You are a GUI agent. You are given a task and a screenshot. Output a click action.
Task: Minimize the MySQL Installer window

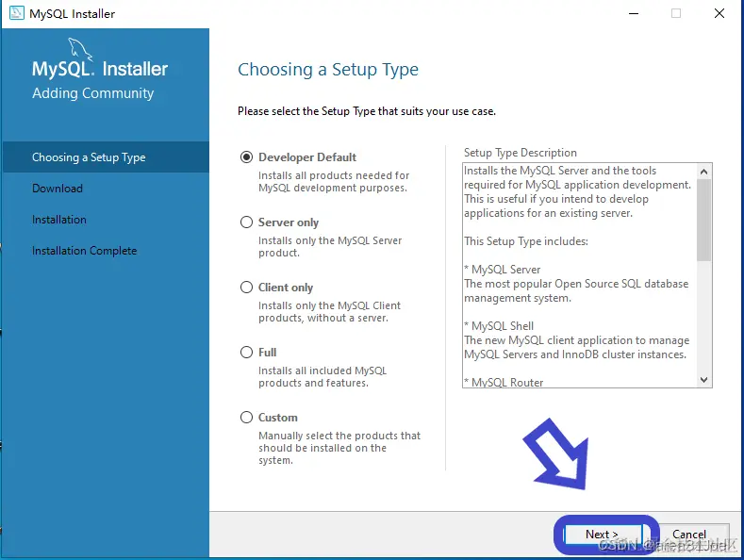point(634,13)
